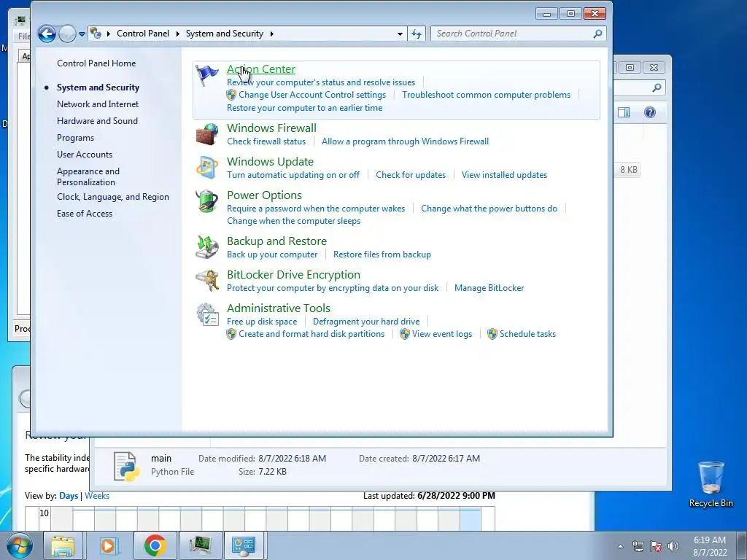Viewport: 747px width, 560px height.
Task: Switch reliability view to Days
Action: (x=69, y=496)
